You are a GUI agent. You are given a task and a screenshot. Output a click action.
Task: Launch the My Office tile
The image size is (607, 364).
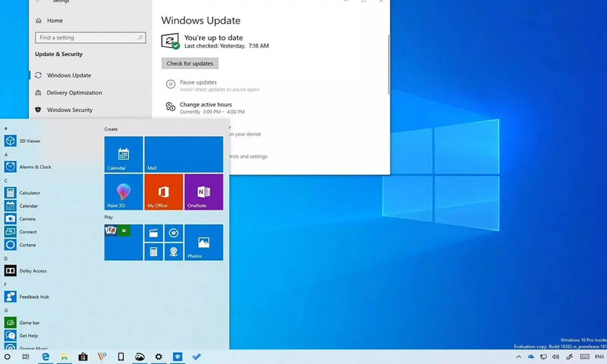pyautogui.click(x=164, y=192)
